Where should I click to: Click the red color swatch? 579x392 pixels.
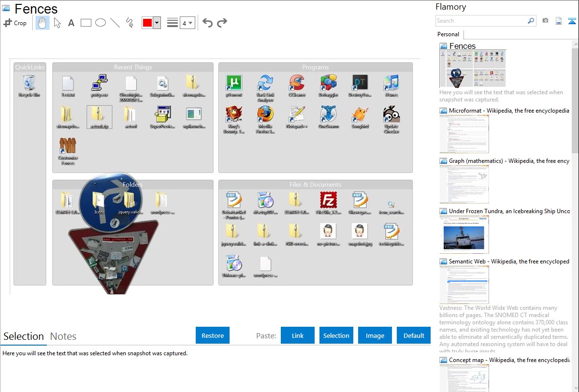pyautogui.click(x=147, y=23)
